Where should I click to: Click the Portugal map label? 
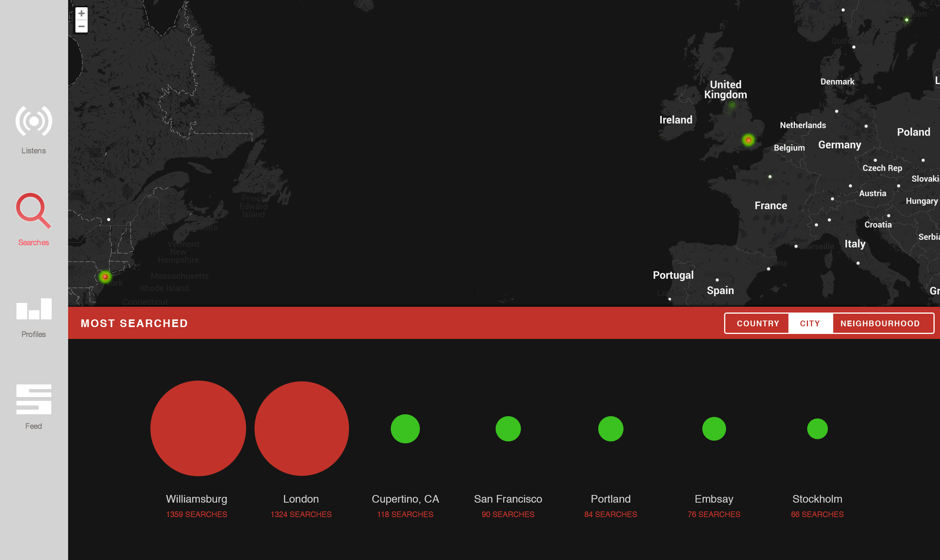(x=673, y=275)
